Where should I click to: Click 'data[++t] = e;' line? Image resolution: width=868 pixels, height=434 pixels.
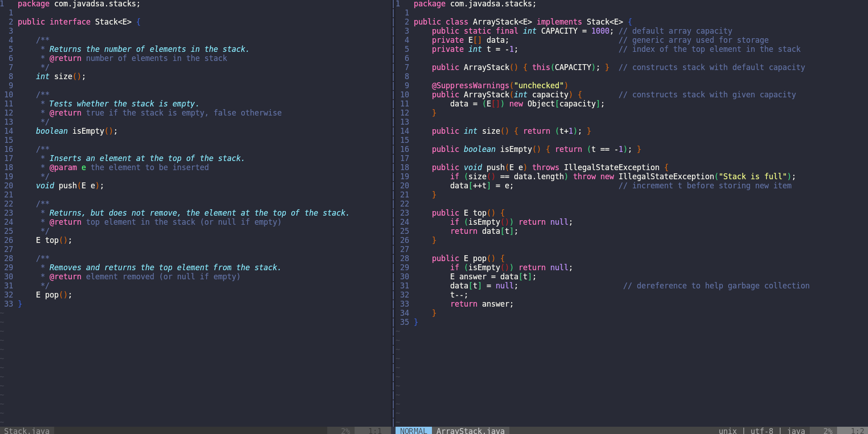coord(482,186)
